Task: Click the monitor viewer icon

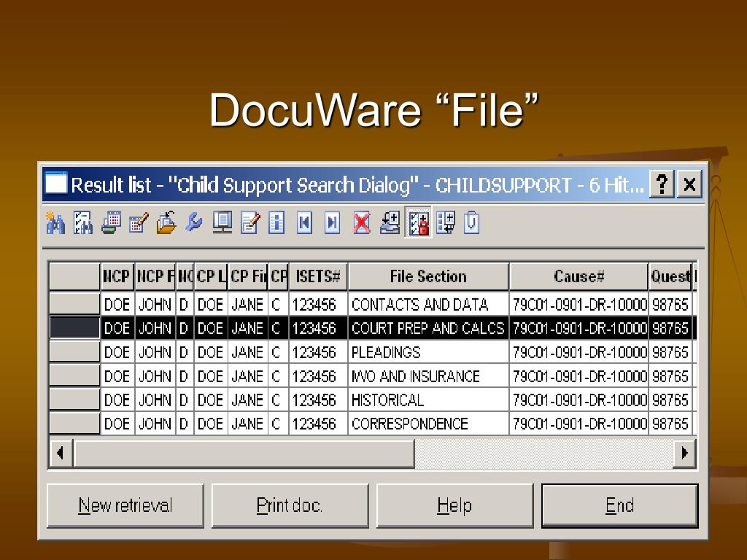Action: tap(222, 222)
